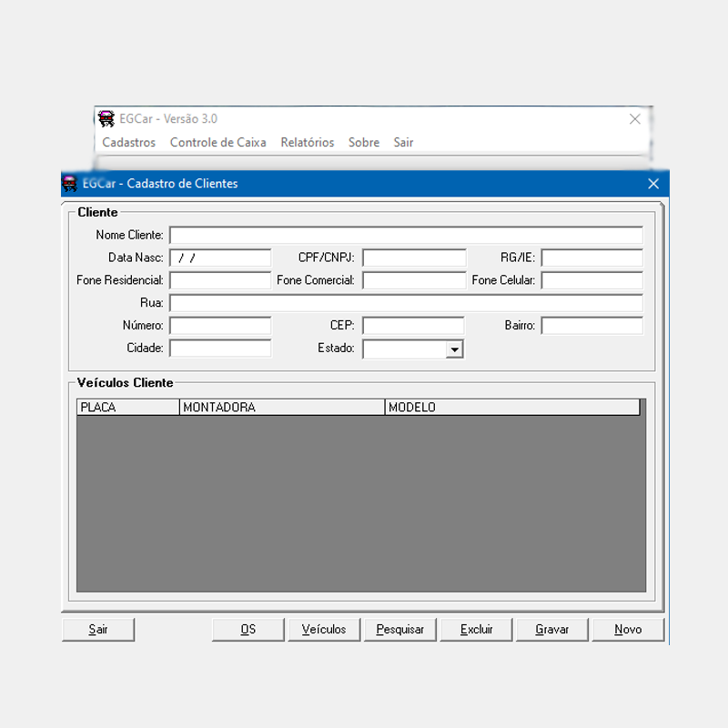Select the Fone Residencial field
Image resolution: width=728 pixels, height=728 pixels.
coord(220,280)
